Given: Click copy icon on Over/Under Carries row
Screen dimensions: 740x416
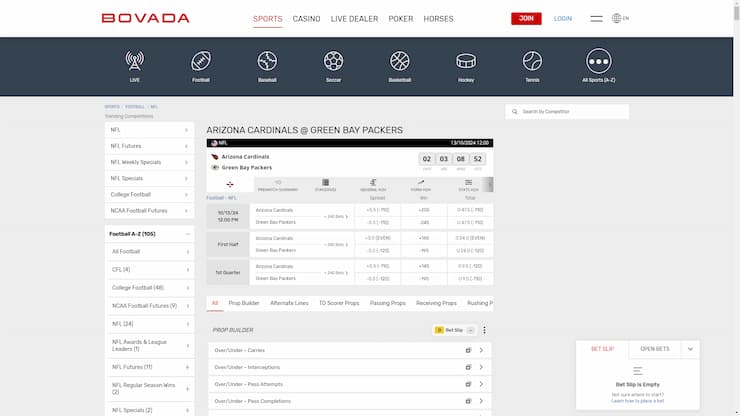Looking at the screenshot, I should click(468, 350).
